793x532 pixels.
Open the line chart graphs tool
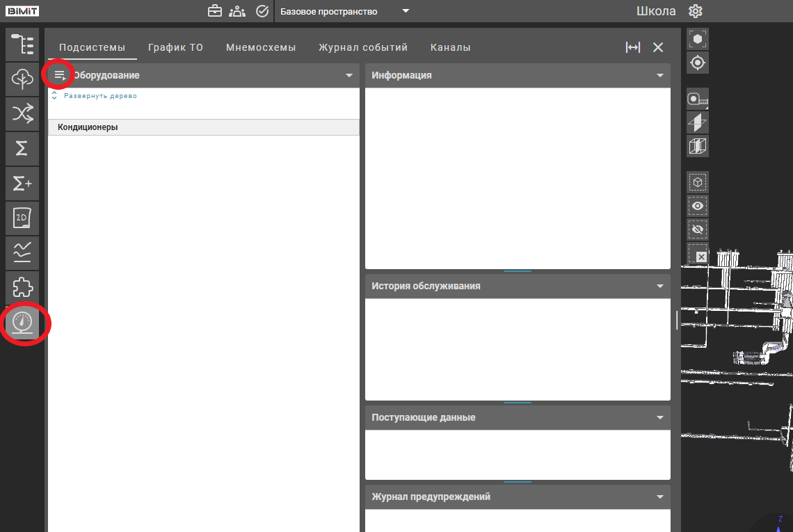coord(22,252)
